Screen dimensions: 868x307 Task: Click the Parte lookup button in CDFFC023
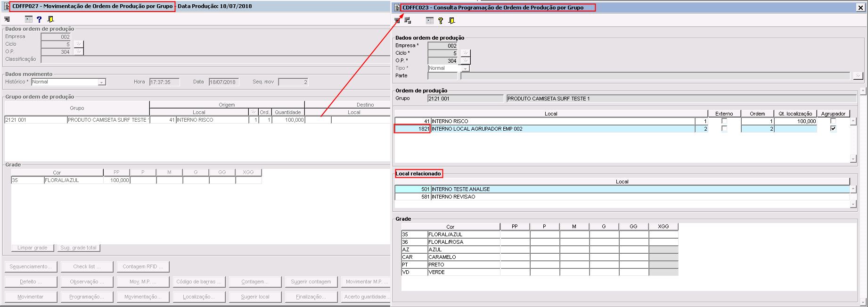858,75
